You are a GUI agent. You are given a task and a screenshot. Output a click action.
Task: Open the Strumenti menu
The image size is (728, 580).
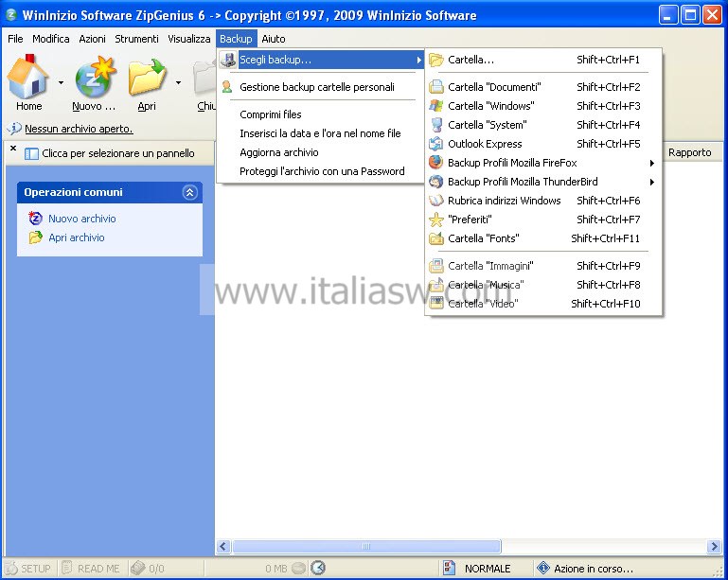(136, 39)
